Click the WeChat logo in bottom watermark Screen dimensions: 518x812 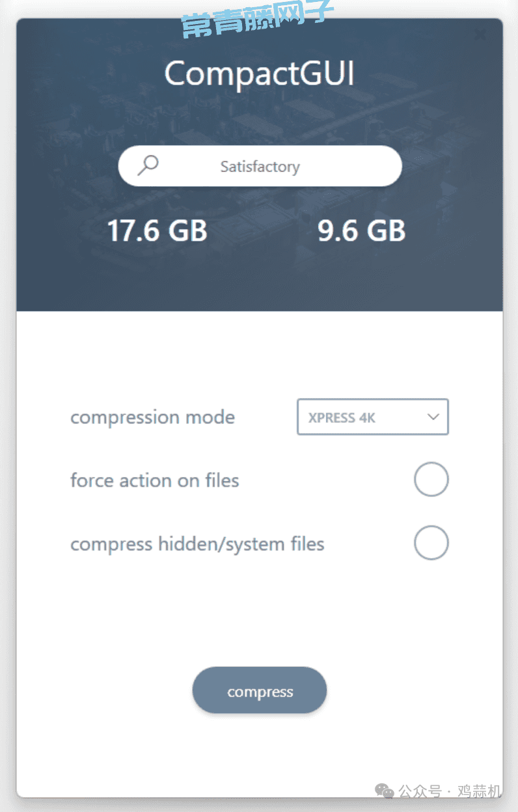coord(384,791)
